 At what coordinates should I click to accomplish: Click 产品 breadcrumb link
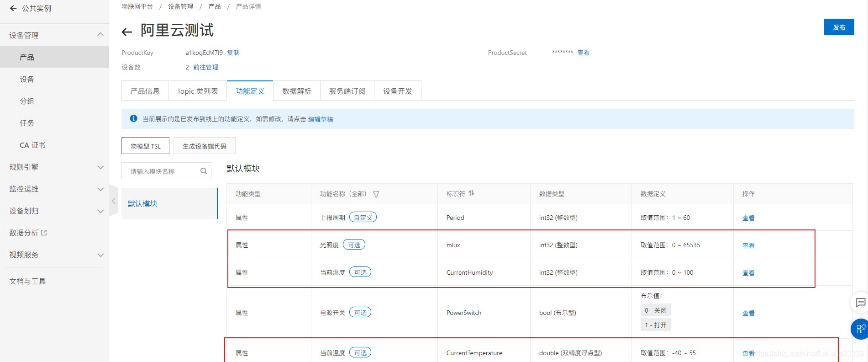point(214,6)
